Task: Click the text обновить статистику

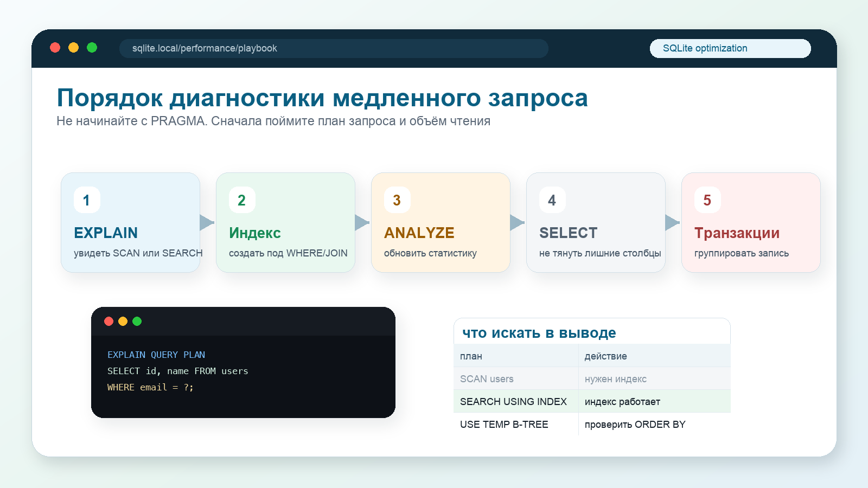Action: tap(430, 253)
